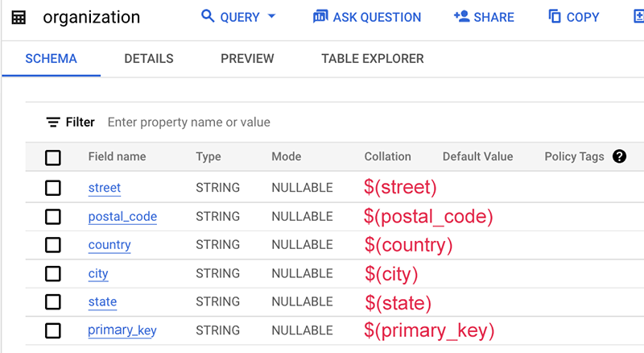644x353 pixels.
Task: Check the street field checkbox
Action: 53,188
